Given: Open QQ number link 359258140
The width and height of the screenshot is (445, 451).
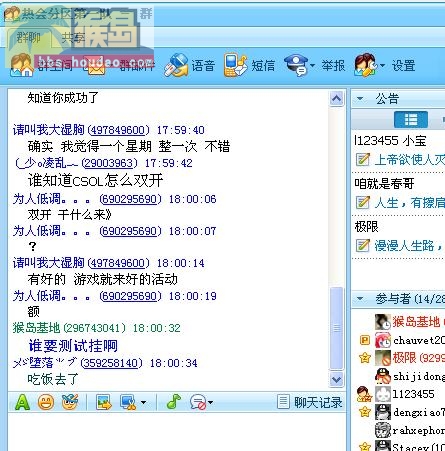Looking at the screenshot, I should (111, 363).
